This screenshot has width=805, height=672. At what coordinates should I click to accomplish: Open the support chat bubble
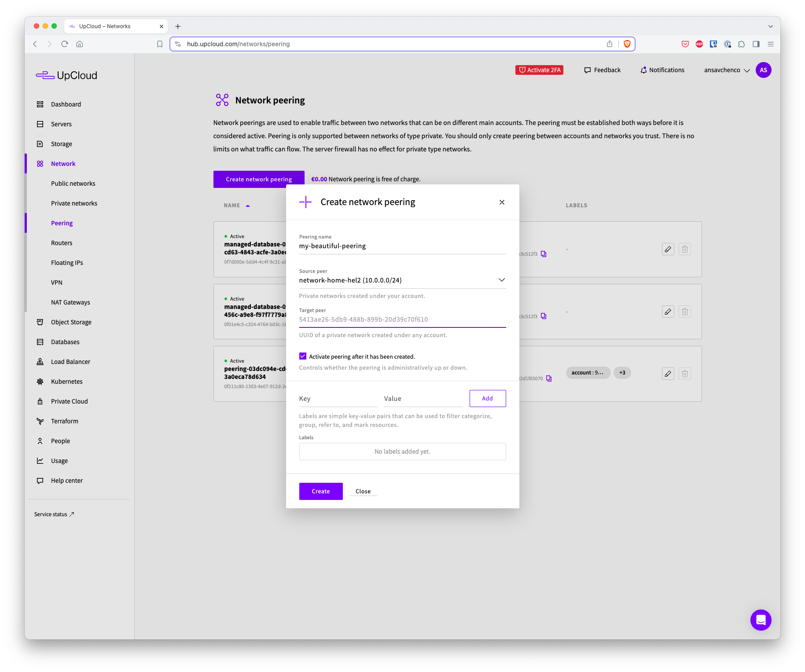(x=761, y=620)
